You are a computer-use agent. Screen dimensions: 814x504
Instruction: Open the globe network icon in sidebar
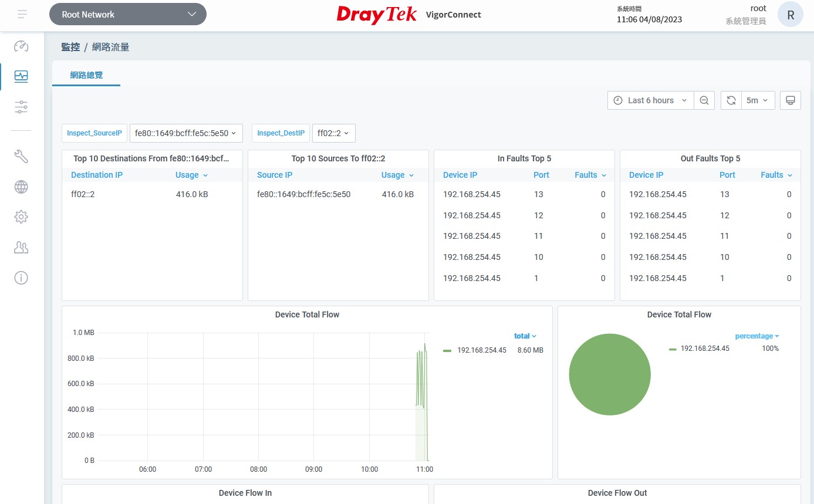[21, 187]
